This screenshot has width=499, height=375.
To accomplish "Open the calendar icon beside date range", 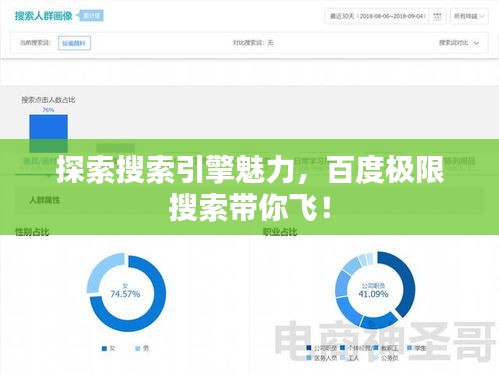I will pyautogui.click(x=437, y=16).
